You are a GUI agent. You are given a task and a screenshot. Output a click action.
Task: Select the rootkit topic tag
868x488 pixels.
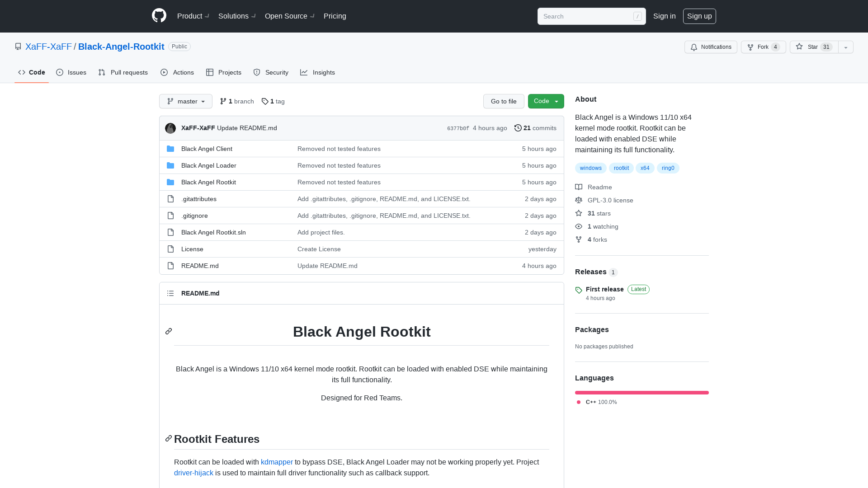point(621,168)
